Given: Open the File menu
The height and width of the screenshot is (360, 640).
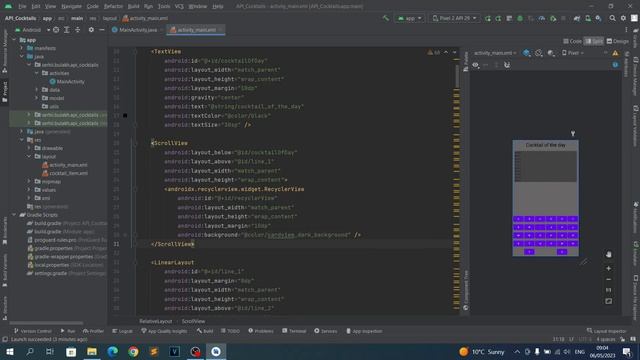Looking at the screenshot, I should [22, 7].
